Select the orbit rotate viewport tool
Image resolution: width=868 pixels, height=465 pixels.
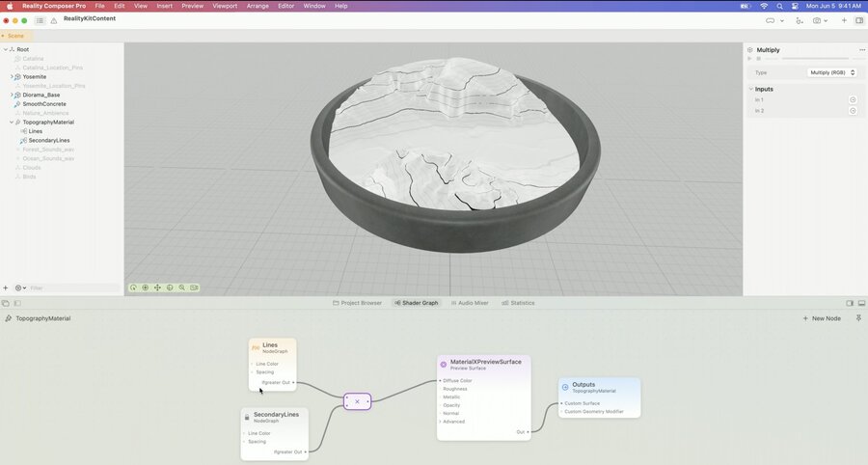133,287
